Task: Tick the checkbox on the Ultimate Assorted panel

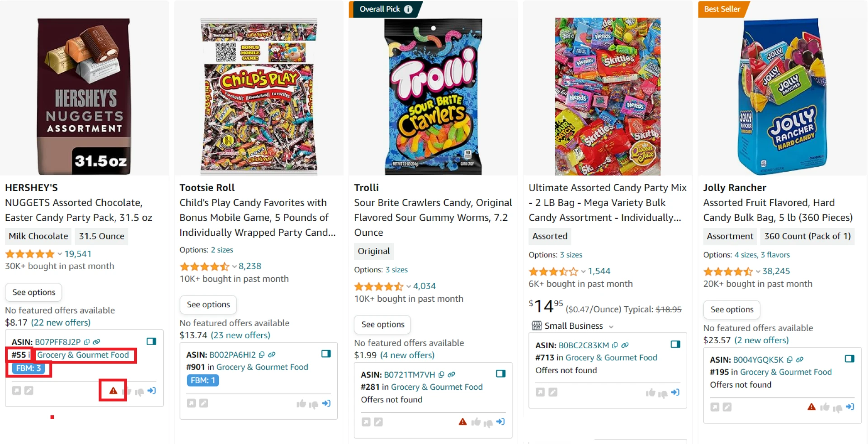Action: tap(676, 344)
